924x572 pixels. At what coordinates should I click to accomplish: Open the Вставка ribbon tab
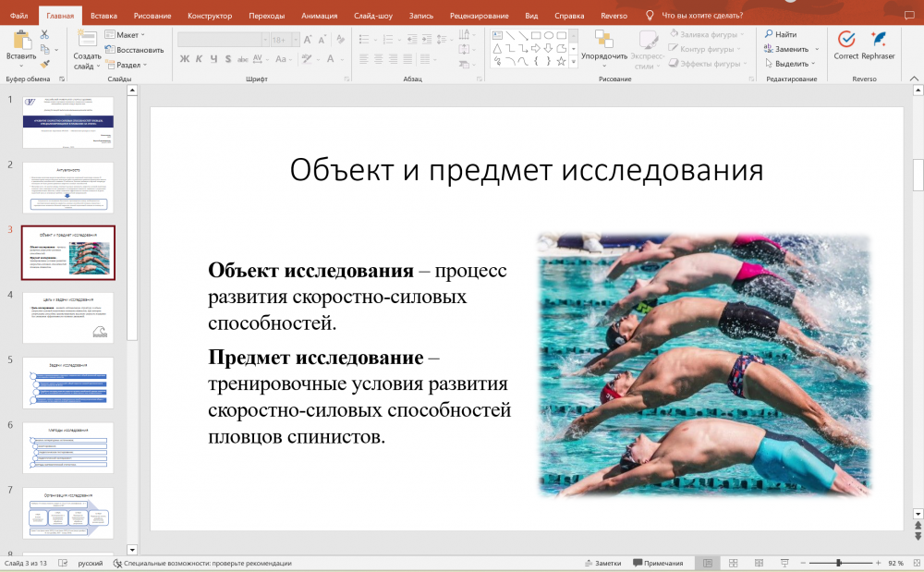pyautogui.click(x=103, y=16)
